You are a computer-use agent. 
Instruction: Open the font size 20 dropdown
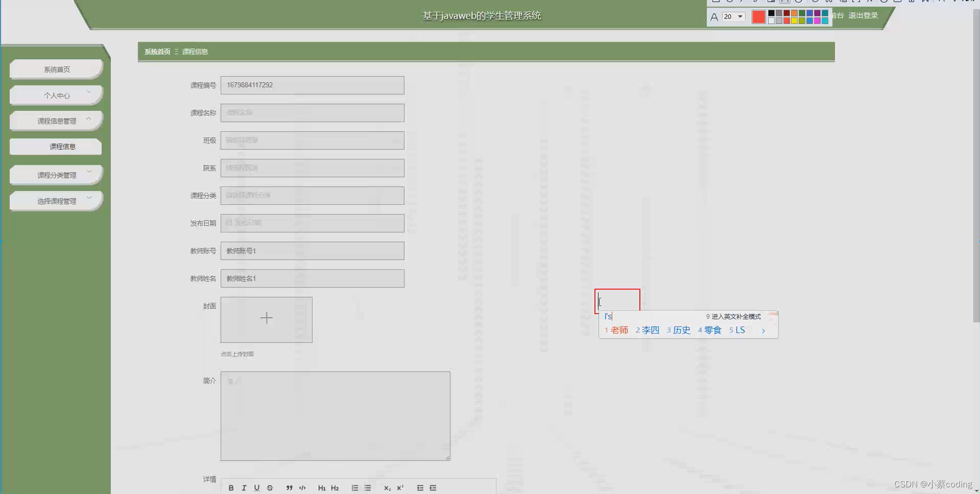(x=734, y=17)
